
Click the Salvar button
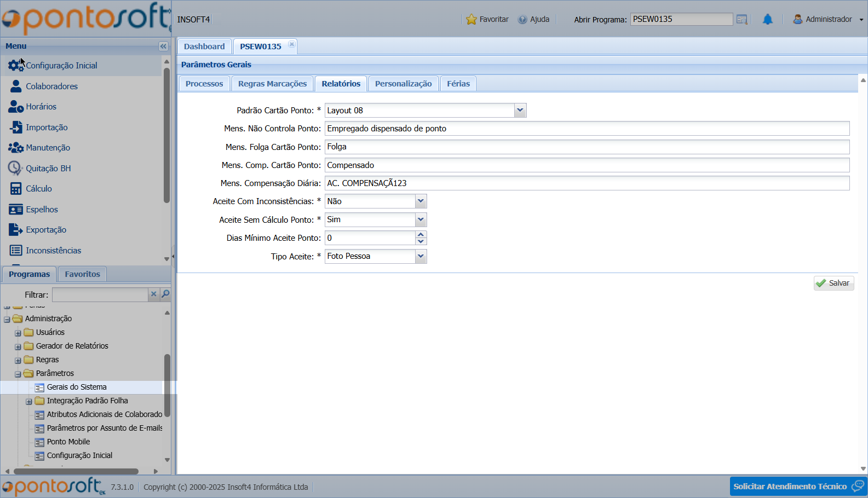833,283
